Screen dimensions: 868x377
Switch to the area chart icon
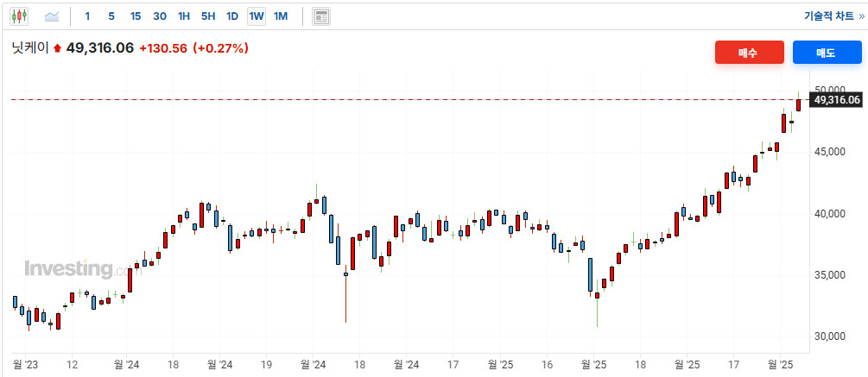tap(52, 16)
